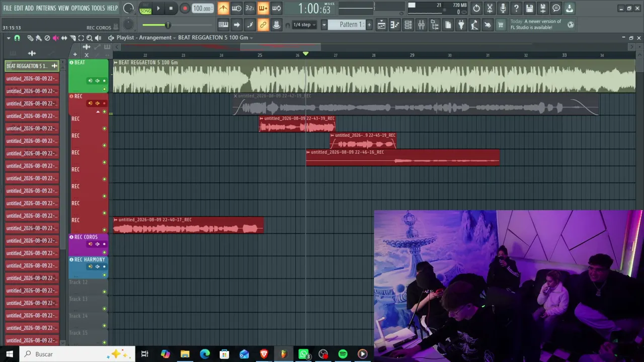Open the ADD menu
Image resolution: width=644 pixels, height=362 pixels.
(29, 8)
